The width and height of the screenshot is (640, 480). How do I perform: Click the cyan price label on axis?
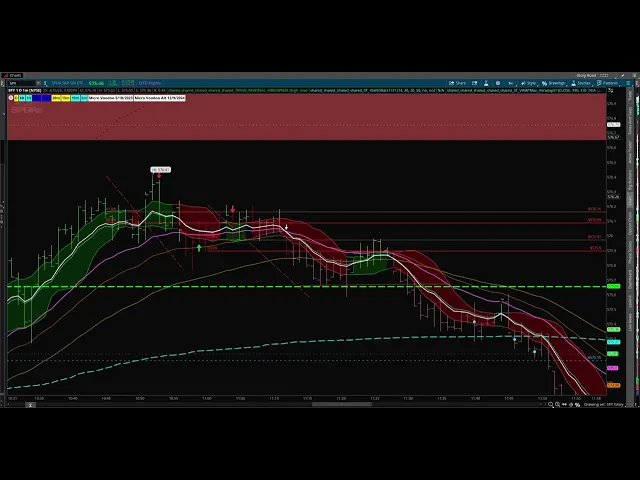coord(613,342)
